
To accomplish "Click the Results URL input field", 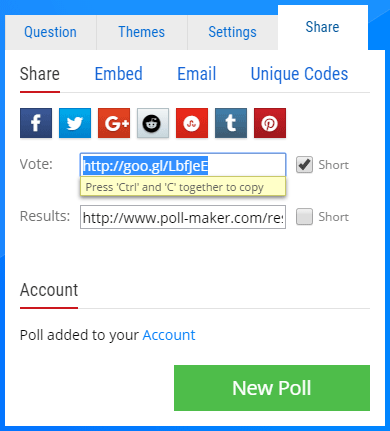I will click(183, 217).
